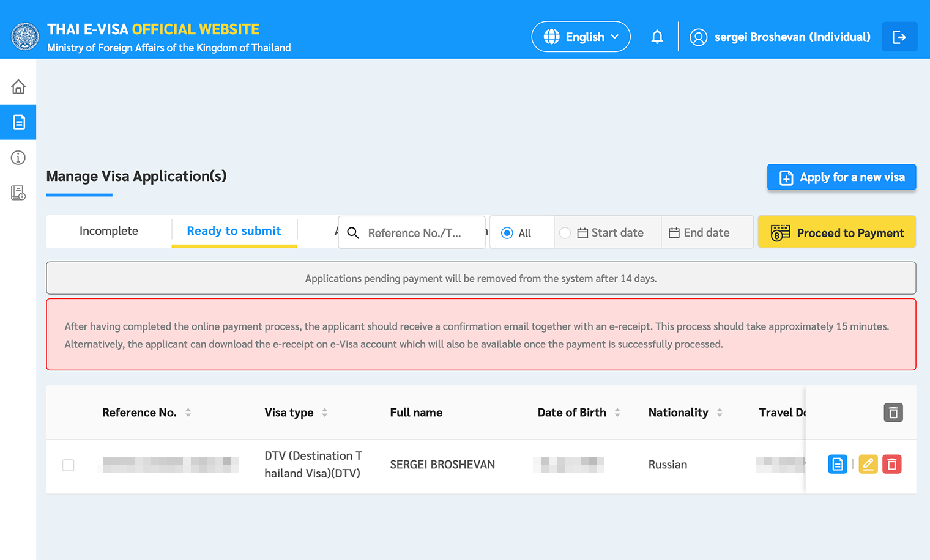Click the Russian nationality cell
Viewport: 930px width, 560px height.
pyautogui.click(x=668, y=465)
